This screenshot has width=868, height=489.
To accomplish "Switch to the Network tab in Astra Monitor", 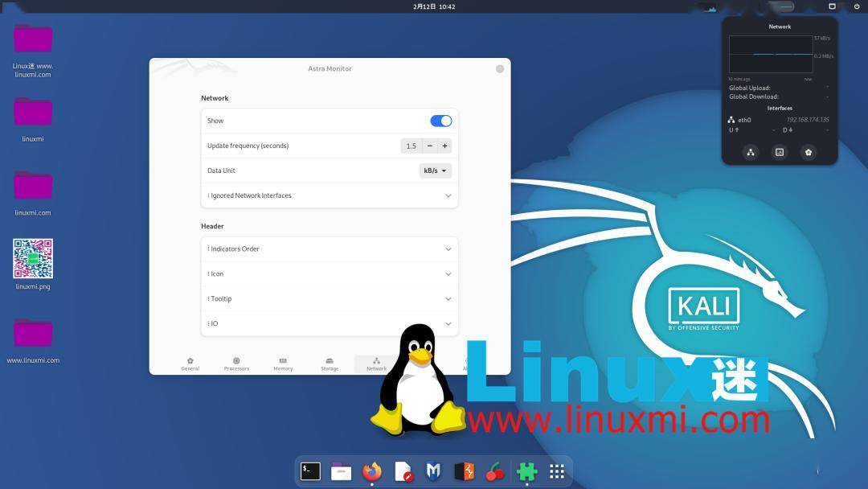I will [375, 362].
